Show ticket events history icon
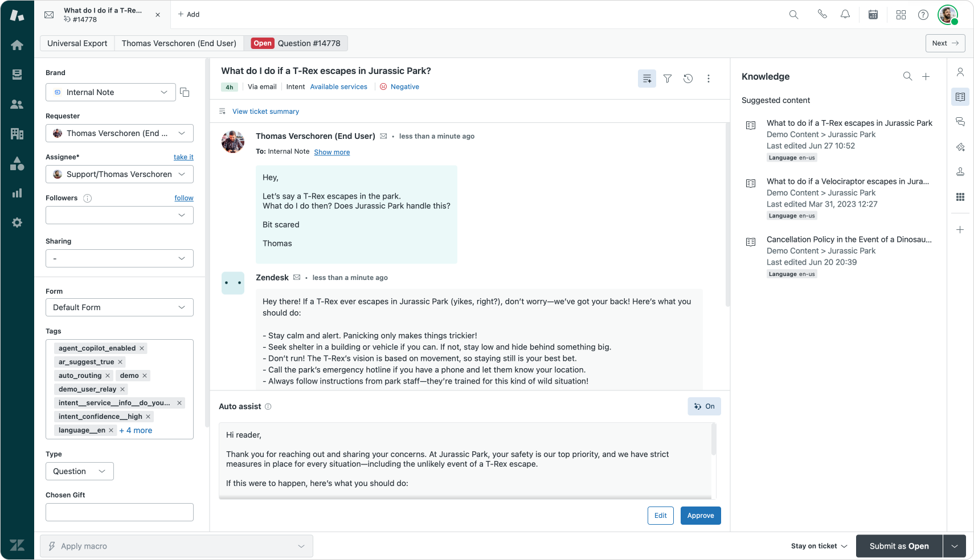974x560 pixels. click(688, 79)
